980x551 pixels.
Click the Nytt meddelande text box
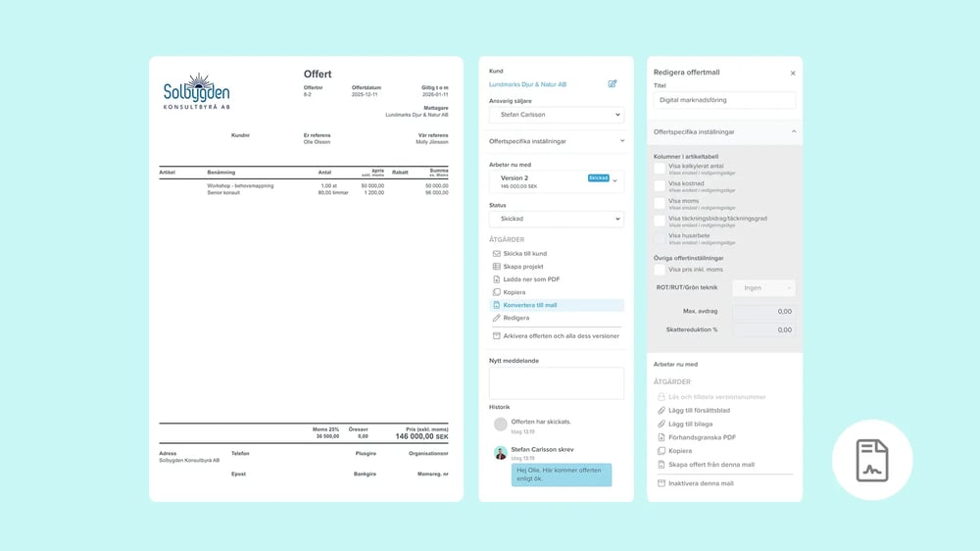pyautogui.click(x=556, y=383)
